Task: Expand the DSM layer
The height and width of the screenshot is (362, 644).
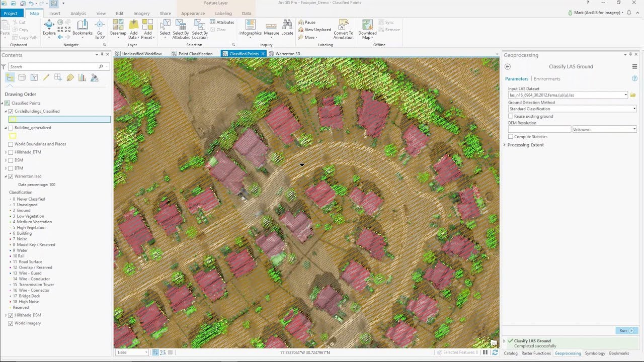Action: 6,160
